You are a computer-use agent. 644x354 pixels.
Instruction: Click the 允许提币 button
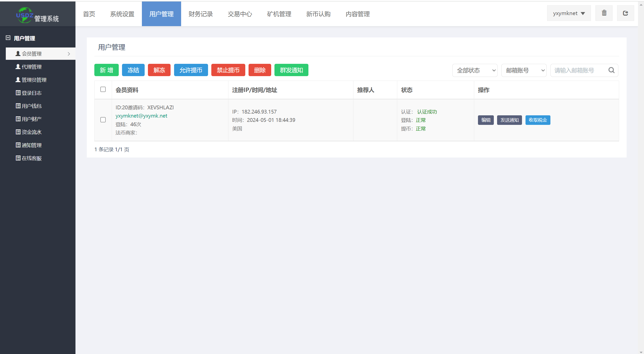coord(191,70)
